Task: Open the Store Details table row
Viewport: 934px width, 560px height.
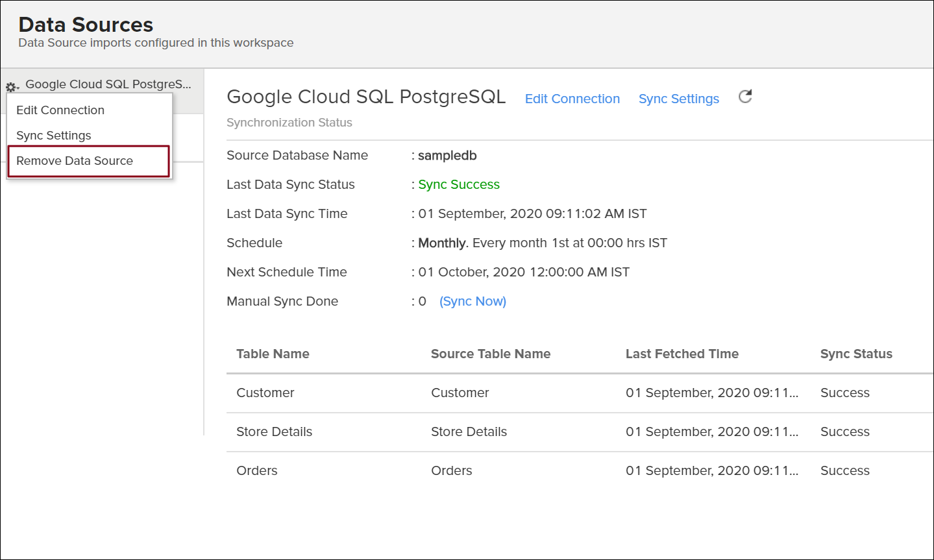Action: point(274,432)
